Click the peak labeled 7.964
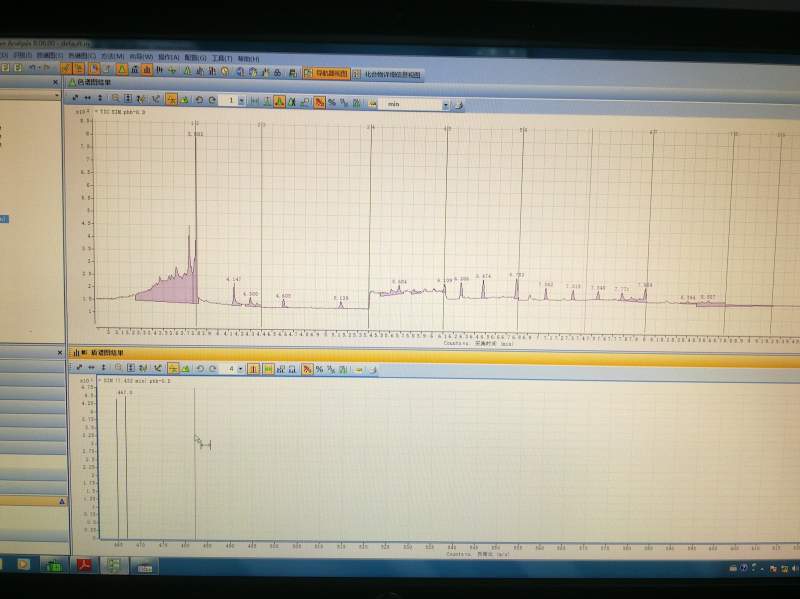The height and width of the screenshot is (599, 800). point(645,293)
